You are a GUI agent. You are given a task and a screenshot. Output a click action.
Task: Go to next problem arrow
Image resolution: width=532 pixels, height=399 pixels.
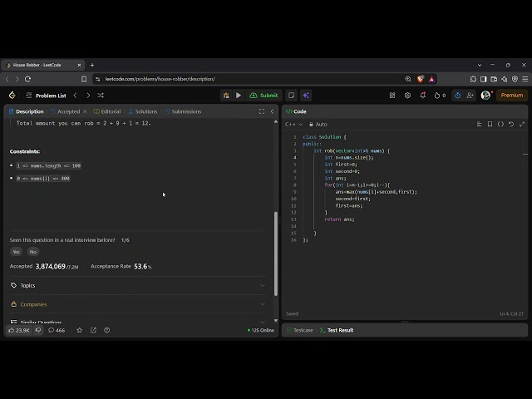click(x=88, y=96)
